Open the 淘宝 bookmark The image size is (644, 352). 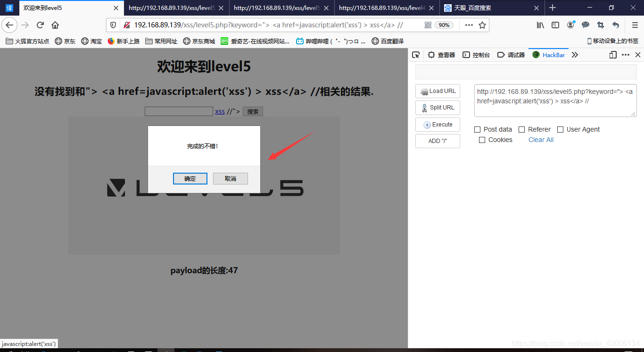pos(91,42)
